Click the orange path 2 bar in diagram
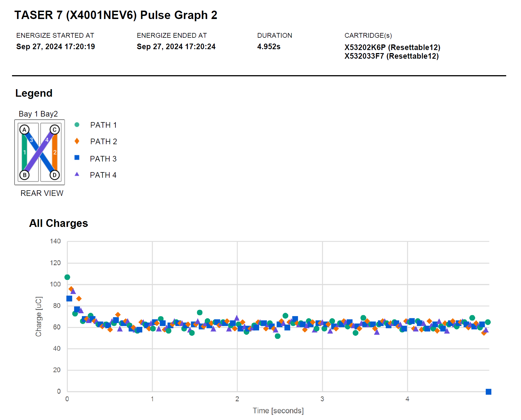 click(55, 152)
